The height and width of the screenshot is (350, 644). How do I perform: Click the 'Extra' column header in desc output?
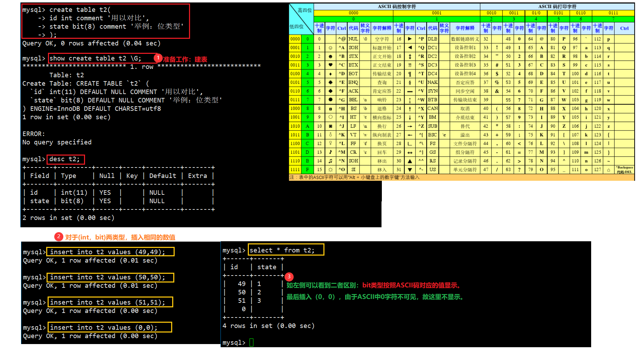coord(197,176)
